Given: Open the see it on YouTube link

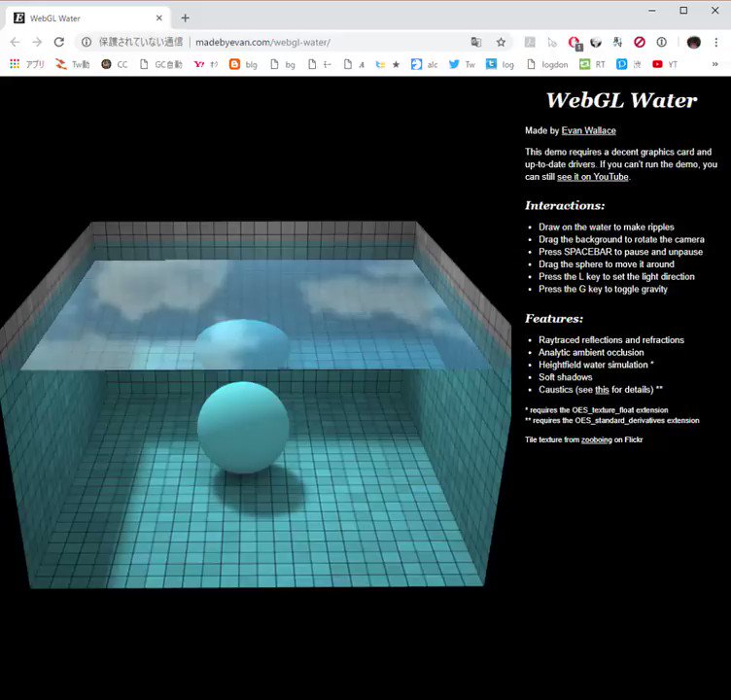Looking at the screenshot, I should 593,177.
